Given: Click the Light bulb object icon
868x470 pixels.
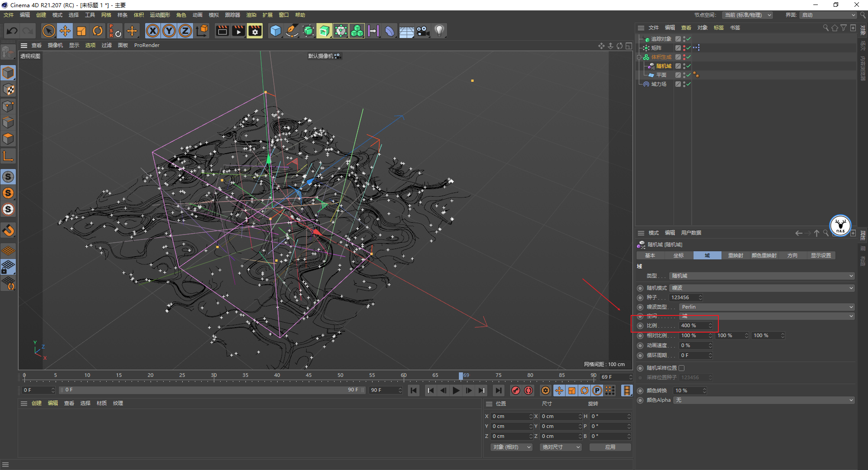Looking at the screenshot, I should 439,31.
